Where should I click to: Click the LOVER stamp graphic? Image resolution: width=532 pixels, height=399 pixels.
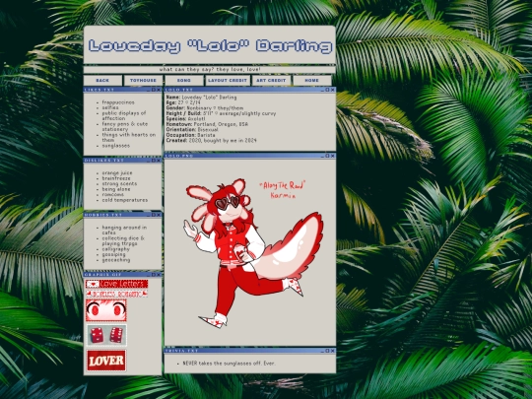coord(106,361)
